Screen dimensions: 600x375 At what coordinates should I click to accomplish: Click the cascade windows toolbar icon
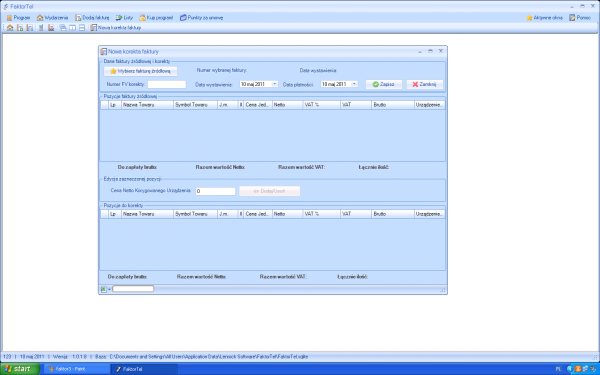click(x=63, y=28)
